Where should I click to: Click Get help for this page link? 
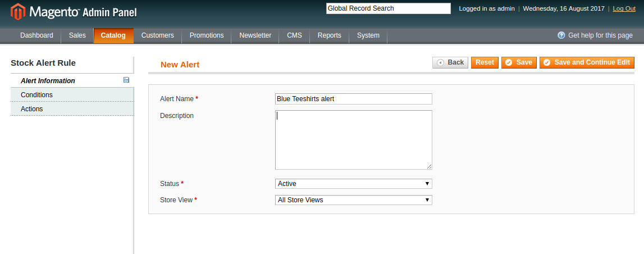[x=600, y=35]
